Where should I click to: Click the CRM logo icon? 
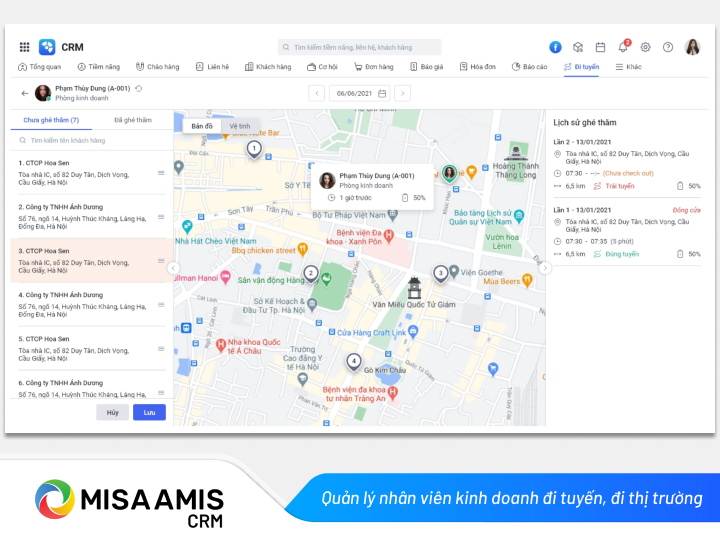click(x=47, y=47)
